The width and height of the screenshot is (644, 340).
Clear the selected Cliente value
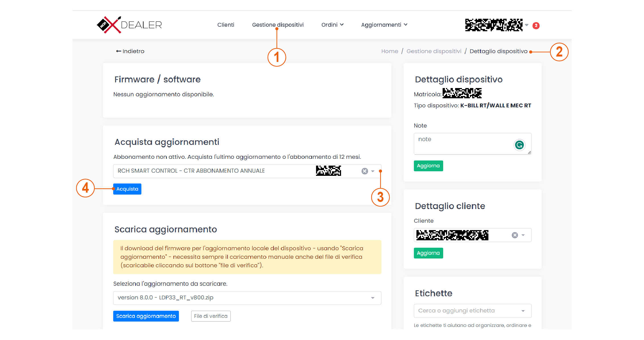coord(515,235)
